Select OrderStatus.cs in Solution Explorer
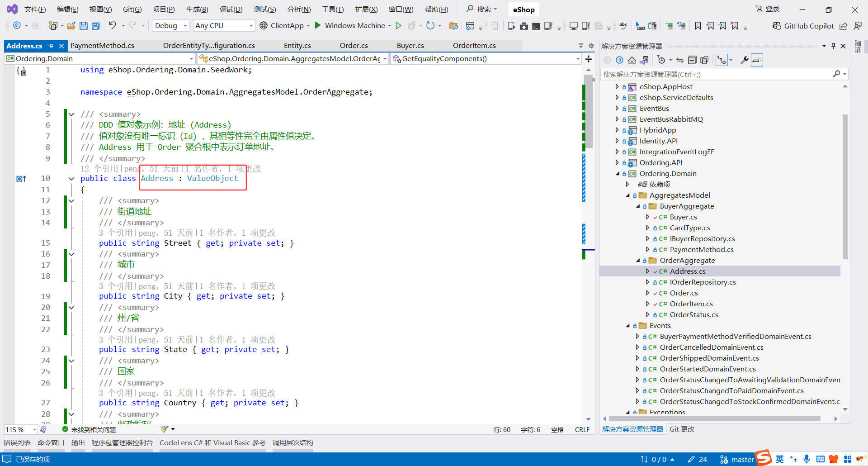The width and height of the screenshot is (868, 466). pos(694,315)
